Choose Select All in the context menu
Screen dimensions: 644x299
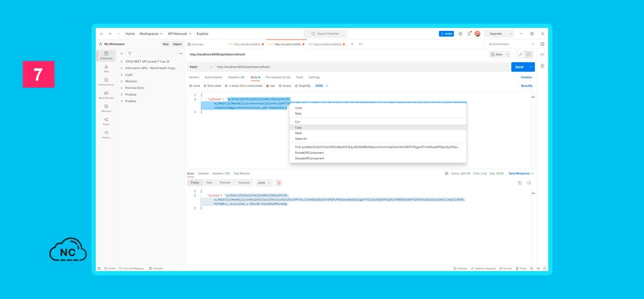coord(378,139)
